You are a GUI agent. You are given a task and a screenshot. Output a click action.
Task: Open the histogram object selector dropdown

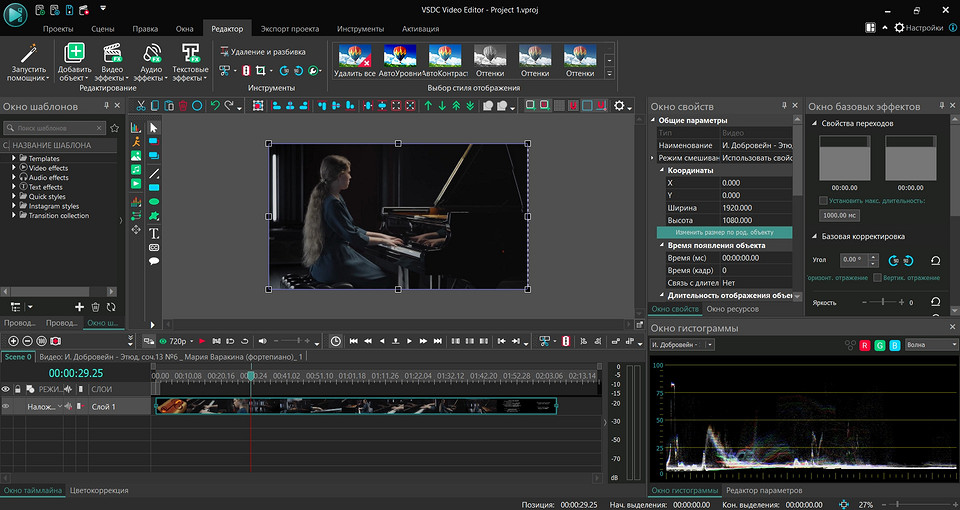682,345
